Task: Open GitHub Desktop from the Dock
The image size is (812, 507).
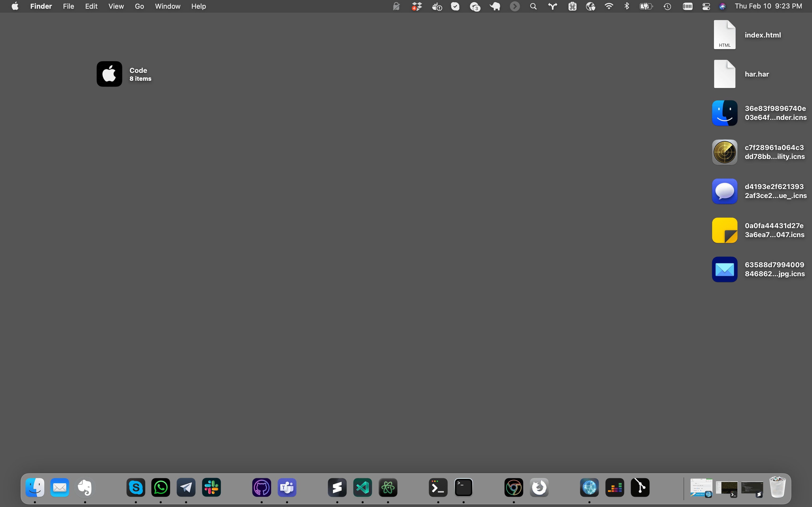Action: [x=261, y=487]
